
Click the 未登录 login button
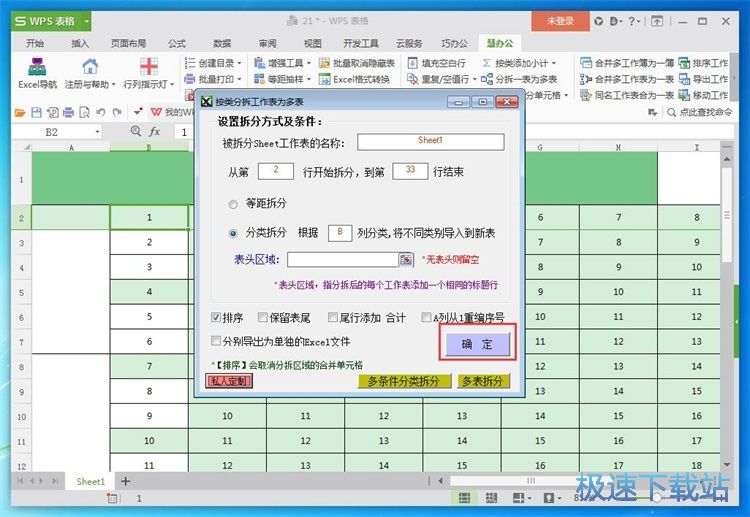pos(560,21)
